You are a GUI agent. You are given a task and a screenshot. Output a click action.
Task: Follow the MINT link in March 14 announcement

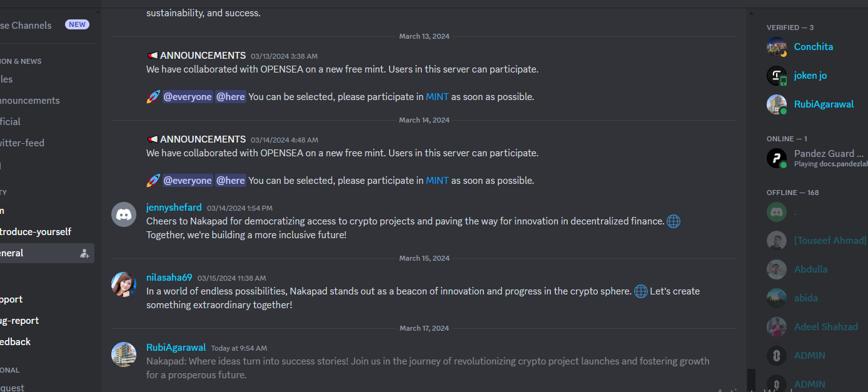pyautogui.click(x=437, y=181)
